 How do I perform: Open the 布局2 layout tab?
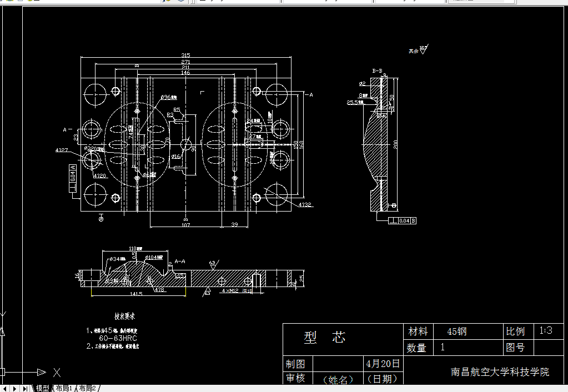pyautogui.click(x=87, y=388)
